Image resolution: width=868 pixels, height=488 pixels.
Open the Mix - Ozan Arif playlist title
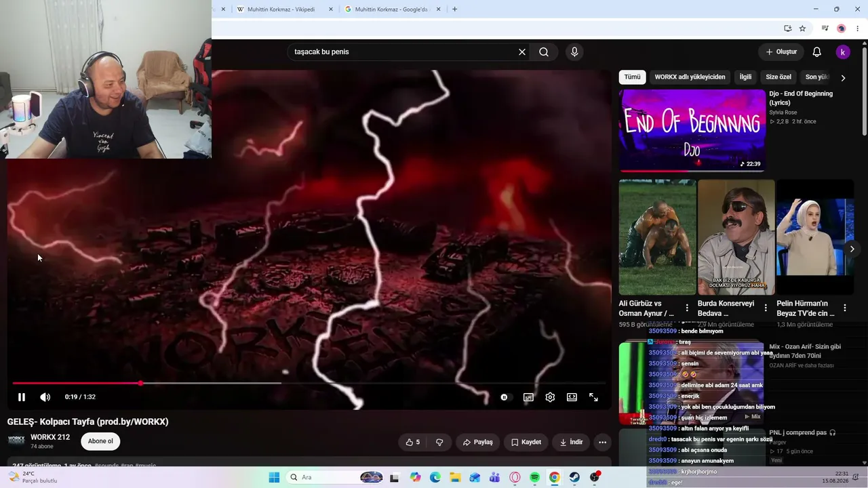(x=805, y=351)
